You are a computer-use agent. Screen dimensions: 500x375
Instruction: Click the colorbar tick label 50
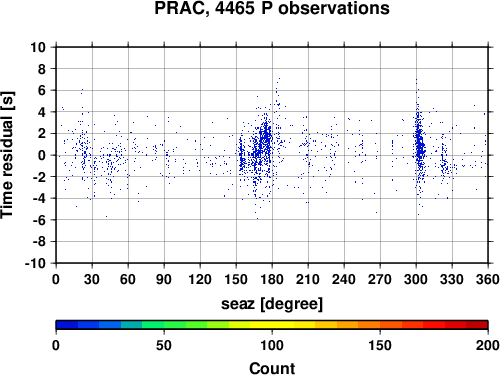pos(164,345)
